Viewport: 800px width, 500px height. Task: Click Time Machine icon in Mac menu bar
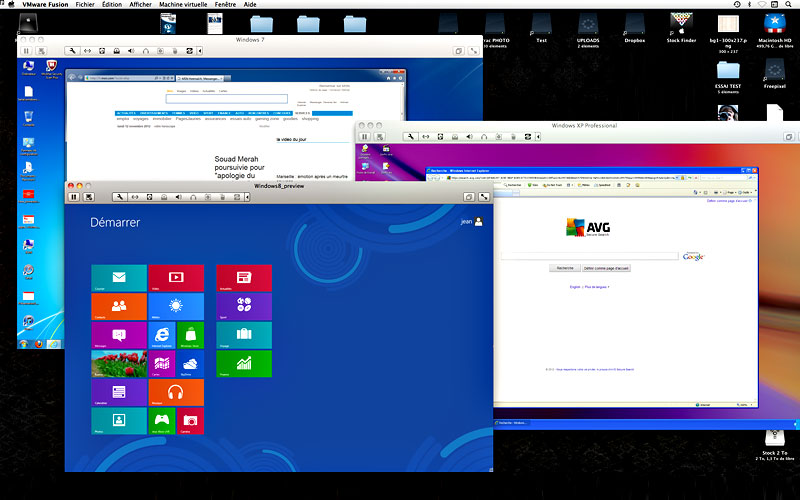(737, 4)
